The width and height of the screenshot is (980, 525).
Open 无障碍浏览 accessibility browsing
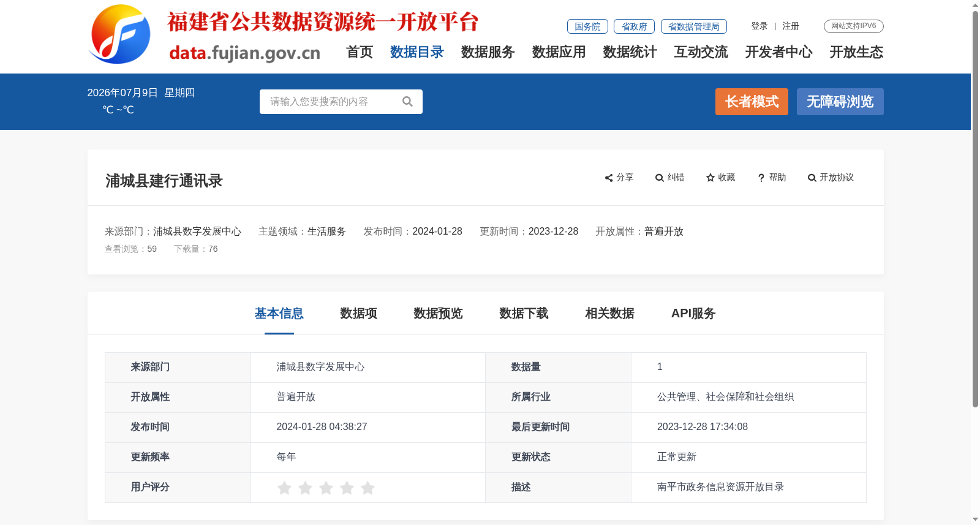click(x=840, y=102)
